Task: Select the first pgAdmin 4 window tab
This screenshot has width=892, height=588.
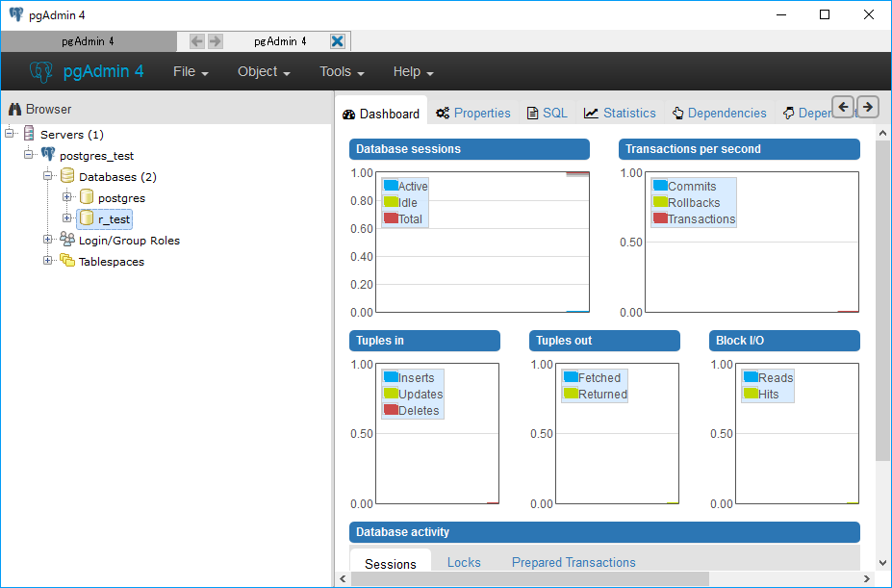Action: pos(88,41)
